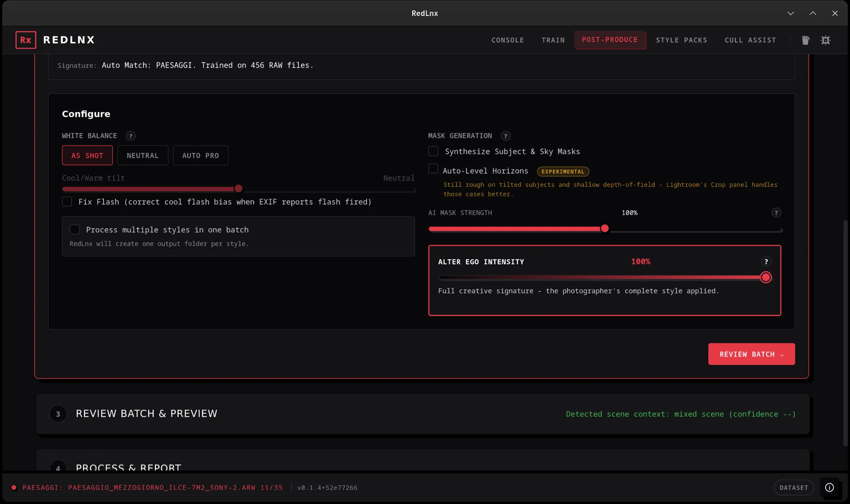This screenshot has width=850, height=504.
Task: Enable Auto-Level Horizons checkbox
Action: tap(433, 169)
